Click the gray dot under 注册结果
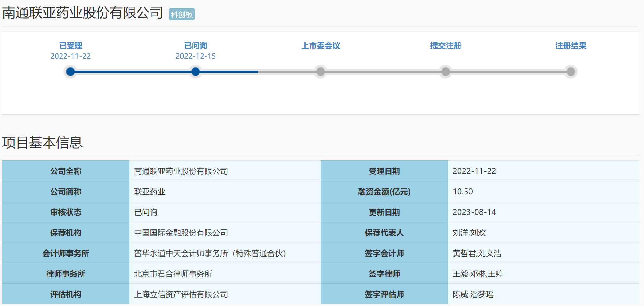Viewport: 644px width, 306px height. click(x=571, y=72)
